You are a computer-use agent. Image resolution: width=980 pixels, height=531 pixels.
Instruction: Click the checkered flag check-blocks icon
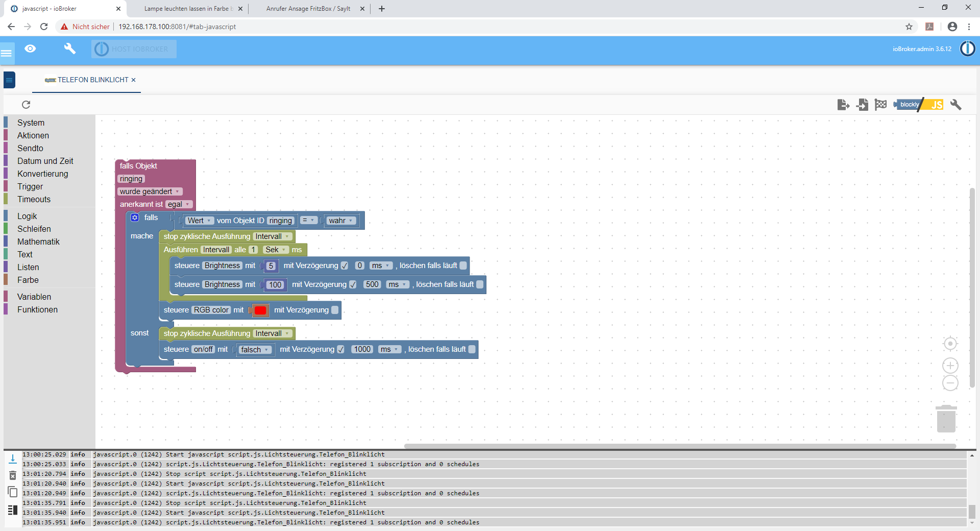(880, 105)
